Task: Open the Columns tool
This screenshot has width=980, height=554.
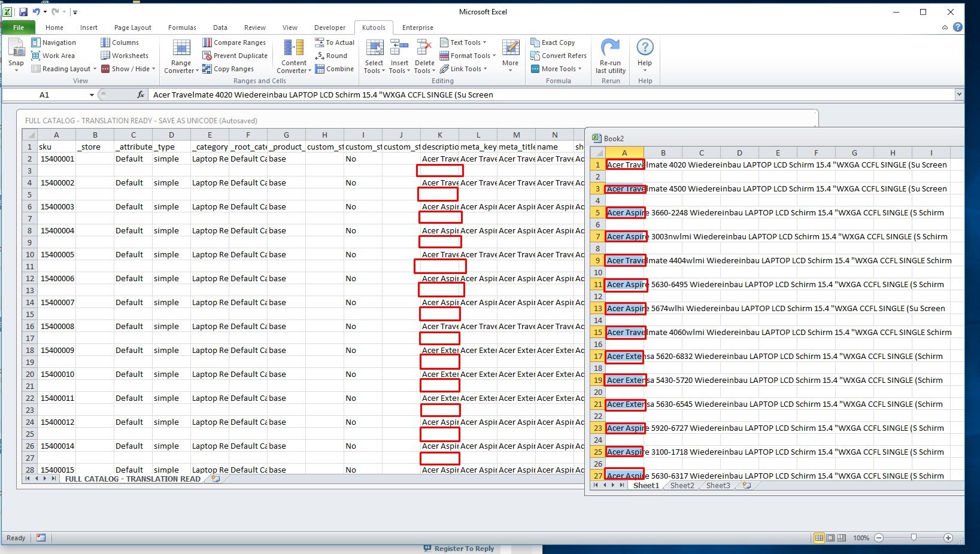Action: point(120,42)
